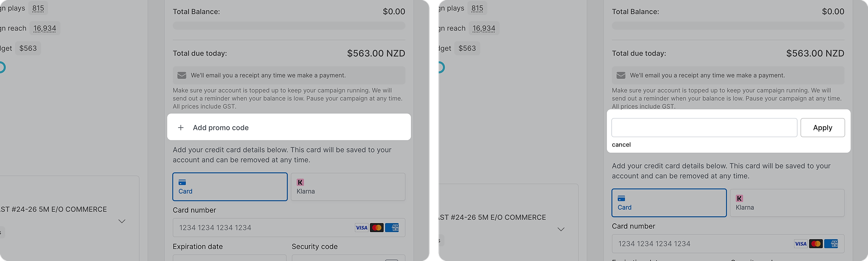Expand the Add promo code row
The width and height of the screenshot is (868, 261).
pos(221,128)
